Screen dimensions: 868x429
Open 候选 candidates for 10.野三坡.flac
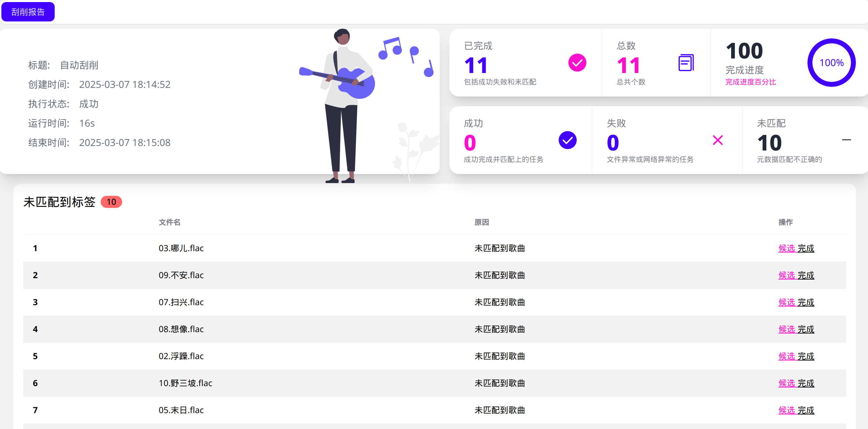click(x=786, y=383)
